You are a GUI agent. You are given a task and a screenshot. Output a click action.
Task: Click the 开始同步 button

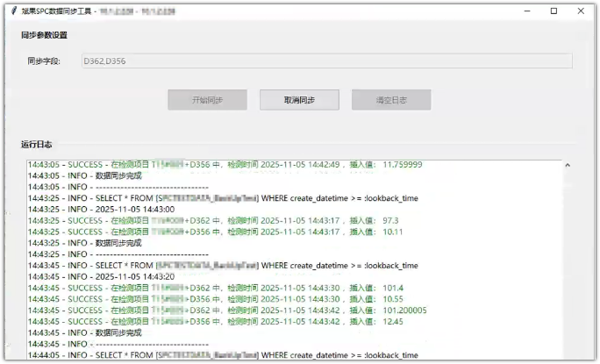[207, 100]
